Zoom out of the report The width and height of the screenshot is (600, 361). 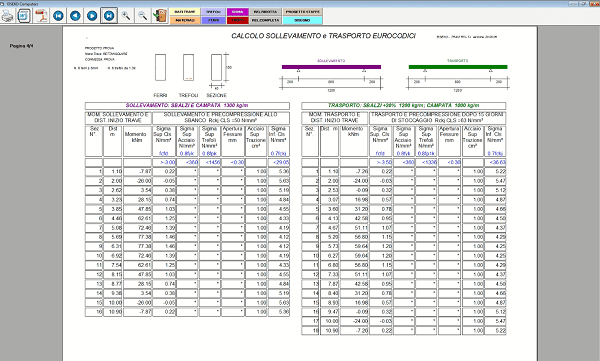pos(142,16)
